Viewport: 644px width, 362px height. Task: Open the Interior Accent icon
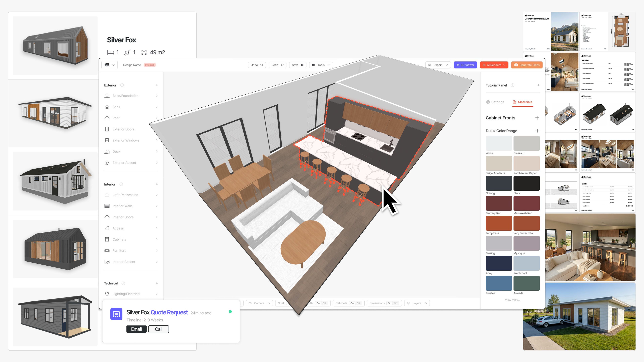coord(107,262)
